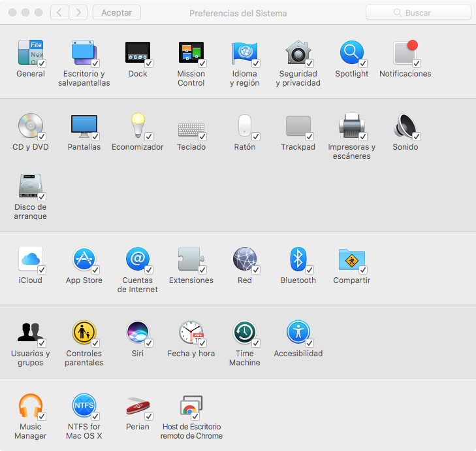Open the Music Manager headphones icon
This screenshot has height=451, width=476.
click(x=30, y=405)
